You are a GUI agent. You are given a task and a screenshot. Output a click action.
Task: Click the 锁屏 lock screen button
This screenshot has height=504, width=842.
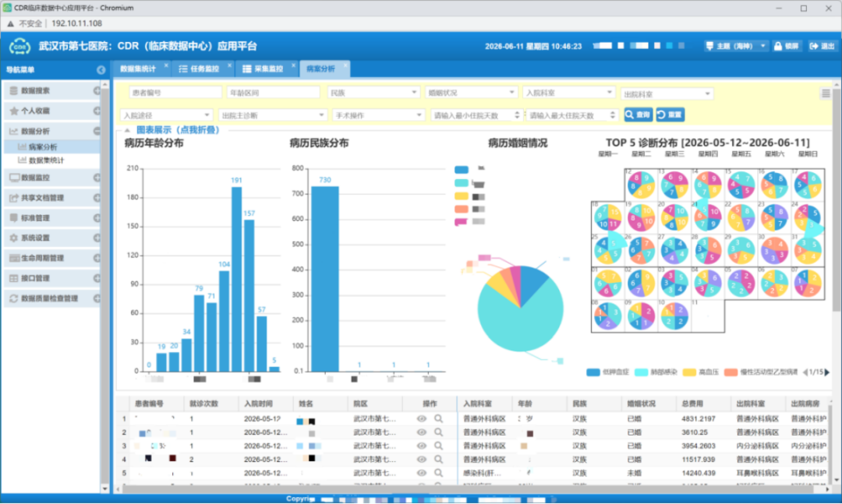pos(787,46)
